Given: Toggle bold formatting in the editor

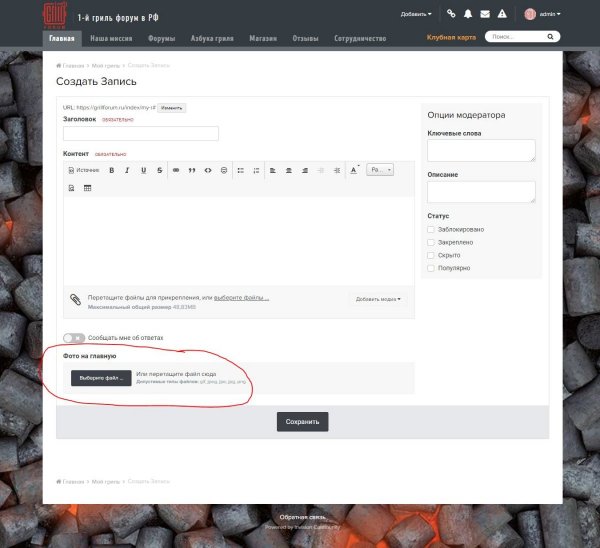Looking at the screenshot, I should click(112, 170).
